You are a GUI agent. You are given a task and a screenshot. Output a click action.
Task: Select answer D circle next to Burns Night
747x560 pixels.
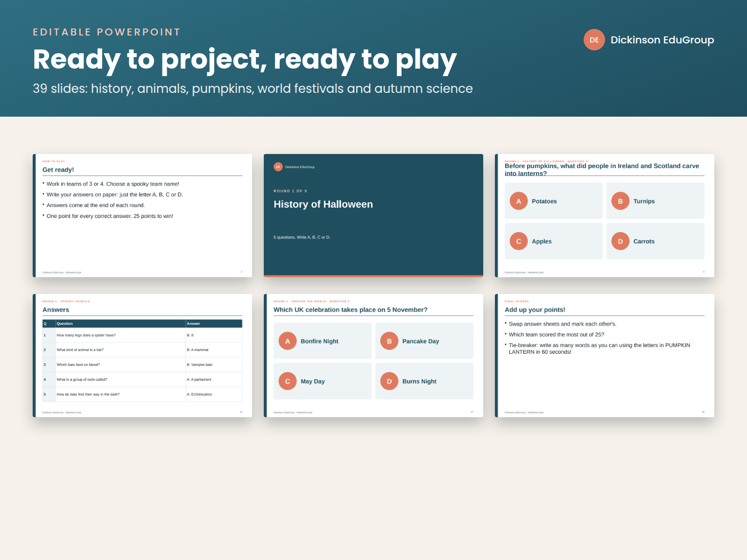point(389,381)
